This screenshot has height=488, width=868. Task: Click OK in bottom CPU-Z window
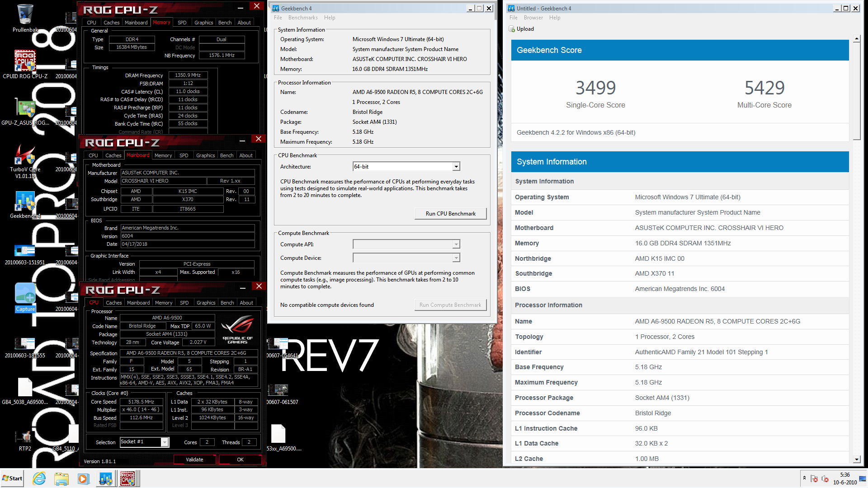(240, 460)
